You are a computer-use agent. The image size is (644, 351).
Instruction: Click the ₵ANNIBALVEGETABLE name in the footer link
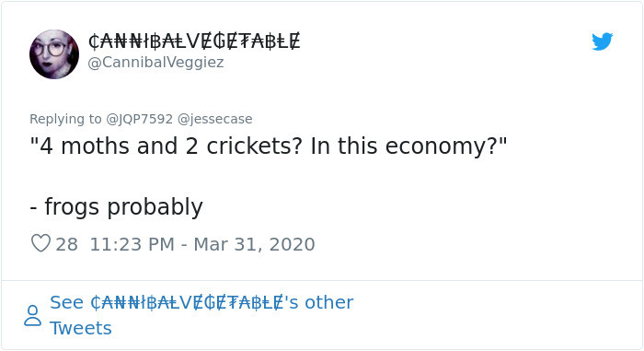tap(187, 303)
